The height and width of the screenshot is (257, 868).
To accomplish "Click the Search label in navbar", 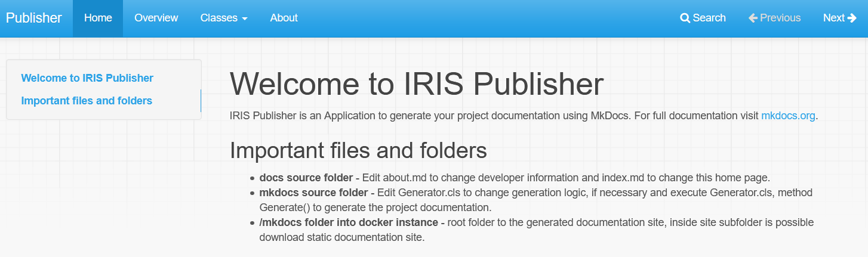I will tap(709, 18).
